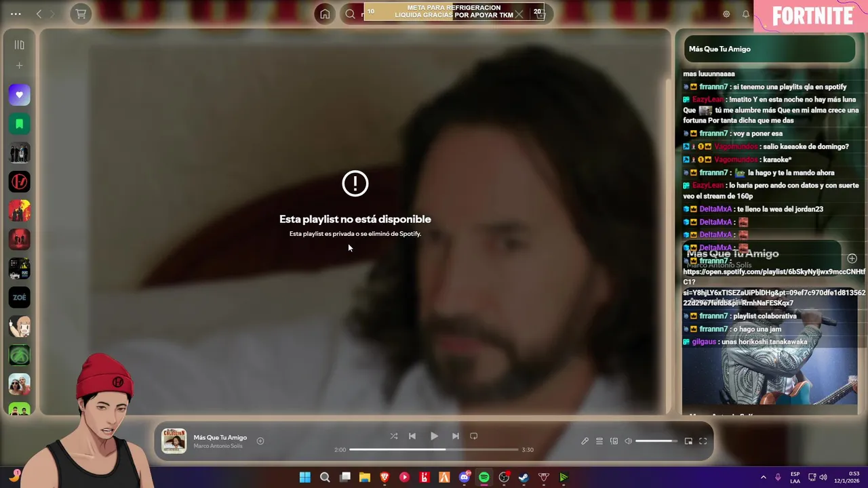This screenshot has width=868, height=488.
Task: Click artist Marco Antonio Solís in player bar
Action: pyautogui.click(x=218, y=446)
